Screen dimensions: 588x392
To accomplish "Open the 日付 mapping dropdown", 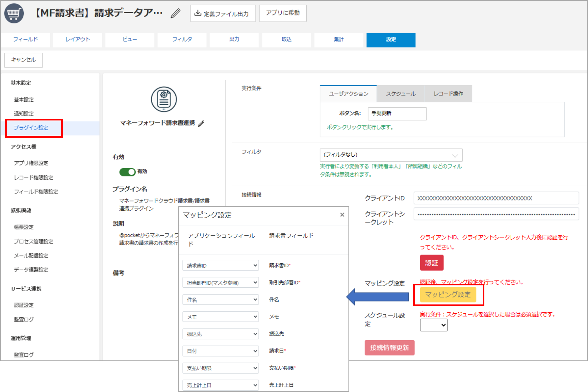I will point(220,351).
